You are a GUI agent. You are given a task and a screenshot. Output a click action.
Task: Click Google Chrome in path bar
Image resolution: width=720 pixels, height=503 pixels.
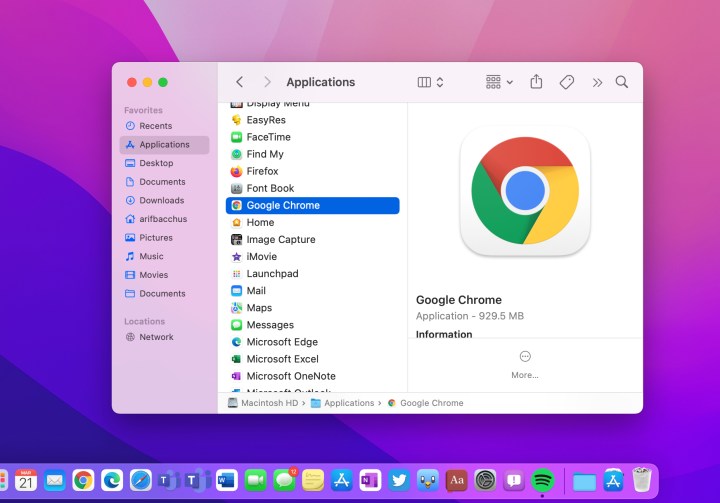426,403
